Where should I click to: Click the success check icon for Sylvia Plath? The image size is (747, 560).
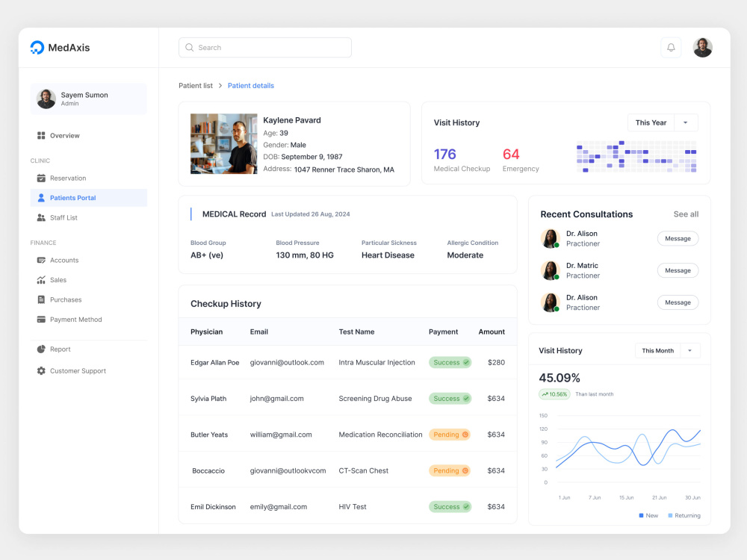click(466, 399)
